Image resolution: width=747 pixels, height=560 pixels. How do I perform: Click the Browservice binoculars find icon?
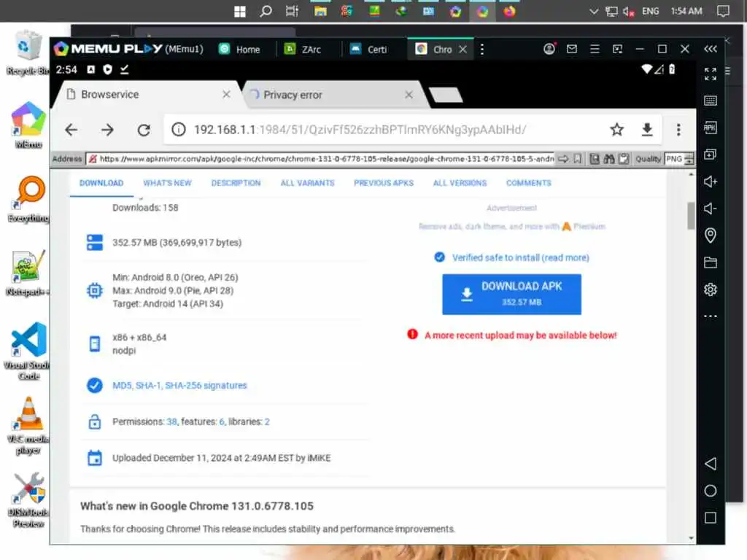pos(609,158)
